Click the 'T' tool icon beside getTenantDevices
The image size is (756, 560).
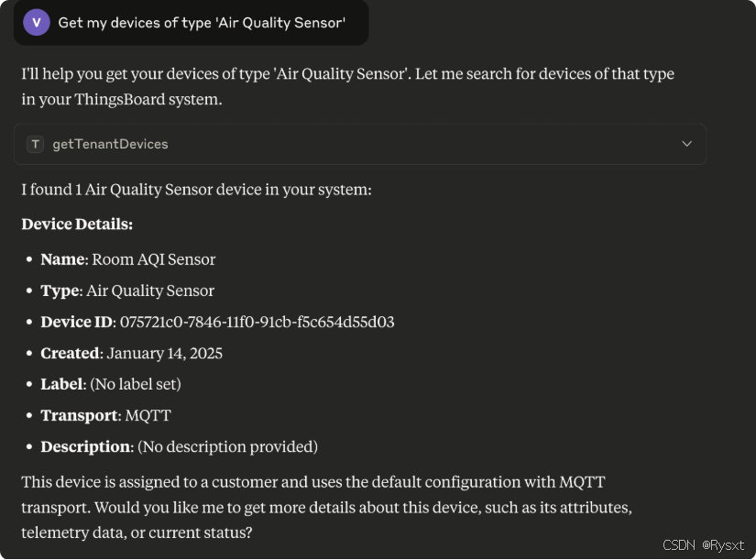[x=36, y=144]
